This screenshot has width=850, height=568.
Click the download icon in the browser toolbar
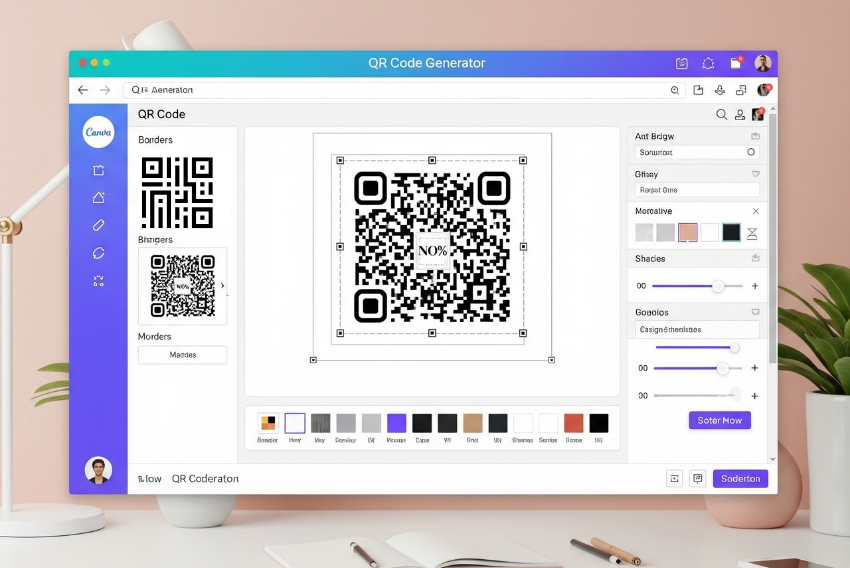point(720,90)
